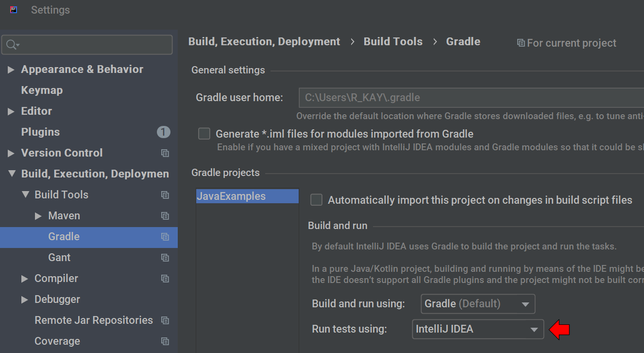
Task: Open Keymap settings page
Action: [42, 90]
